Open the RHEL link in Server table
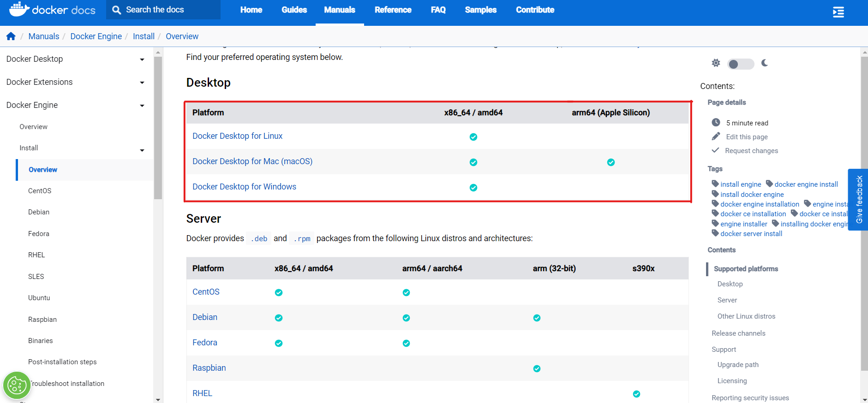 point(202,393)
